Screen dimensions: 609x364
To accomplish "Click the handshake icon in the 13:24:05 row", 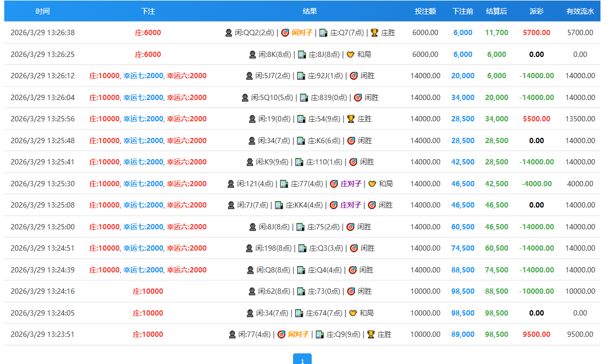I will 353,313.
